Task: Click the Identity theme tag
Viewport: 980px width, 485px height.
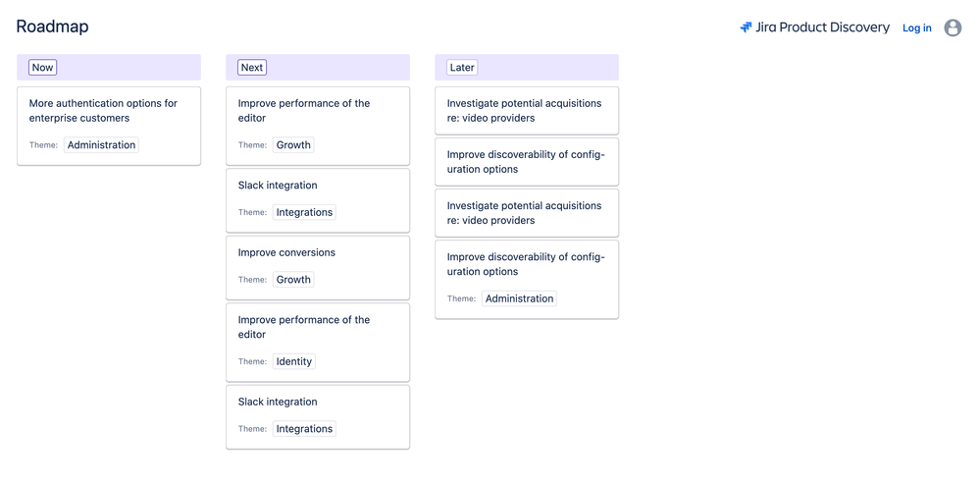Action: [293, 361]
